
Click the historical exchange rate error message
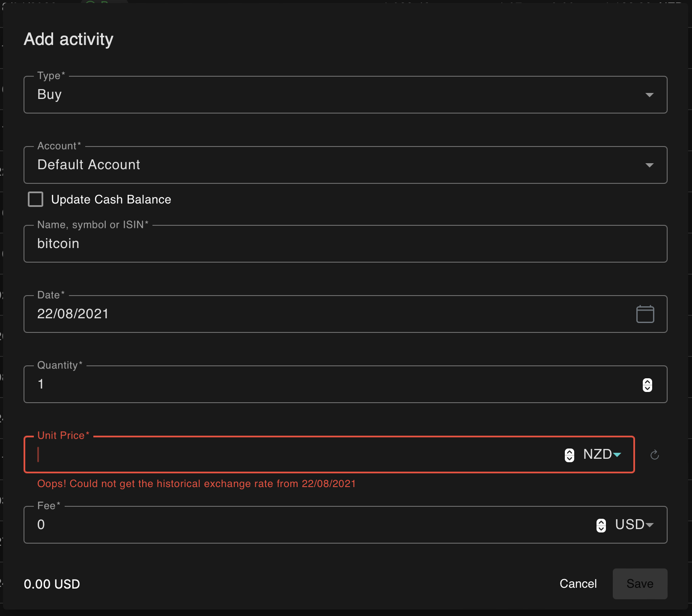pyautogui.click(x=196, y=484)
